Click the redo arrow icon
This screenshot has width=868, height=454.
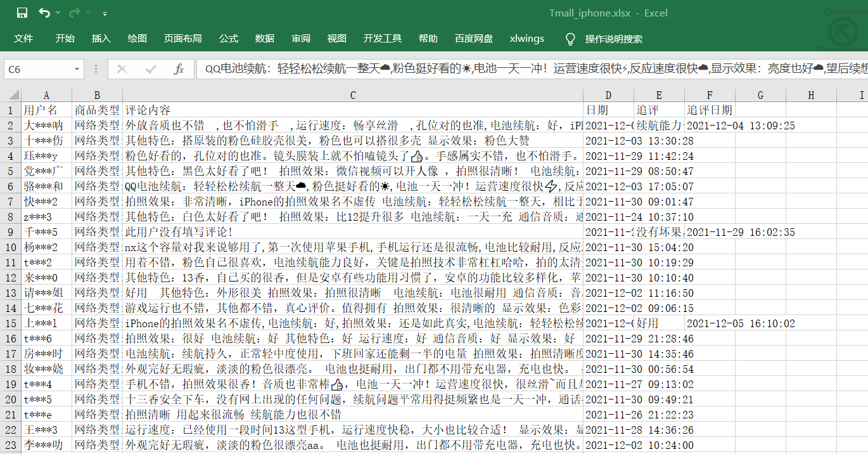tap(74, 13)
